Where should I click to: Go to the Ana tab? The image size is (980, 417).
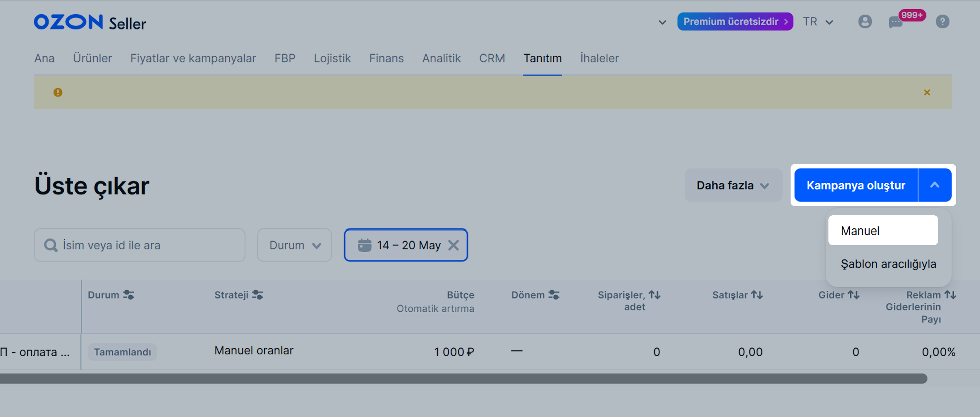point(44,58)
